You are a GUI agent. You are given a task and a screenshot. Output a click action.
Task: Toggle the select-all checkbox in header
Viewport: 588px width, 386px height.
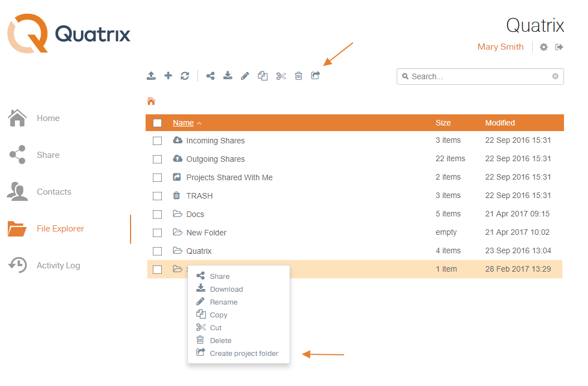(x=157, y=123)
